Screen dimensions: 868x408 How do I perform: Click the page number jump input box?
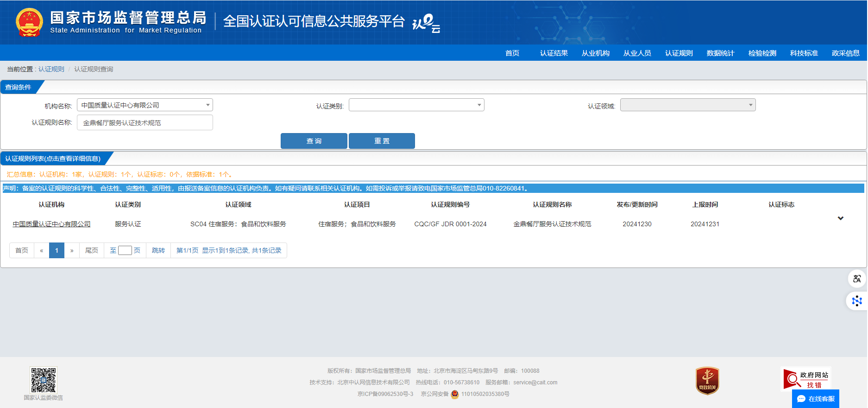[125, 250]
